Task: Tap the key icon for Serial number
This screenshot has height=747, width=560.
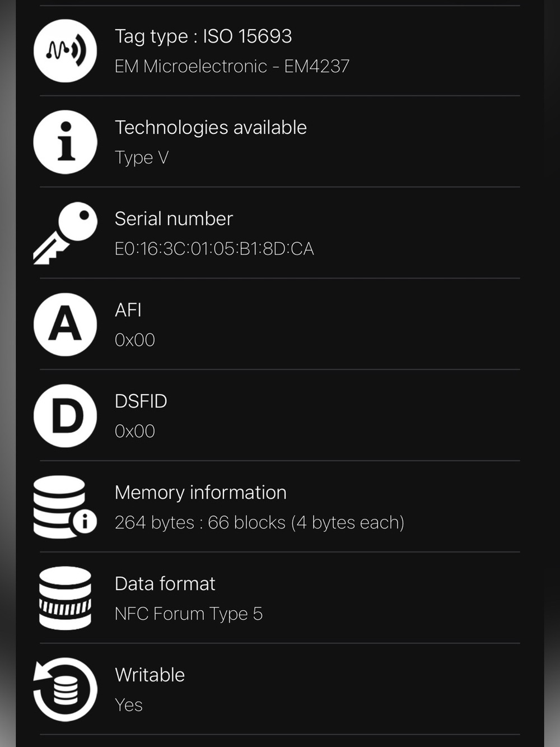Action: (65, 233)
